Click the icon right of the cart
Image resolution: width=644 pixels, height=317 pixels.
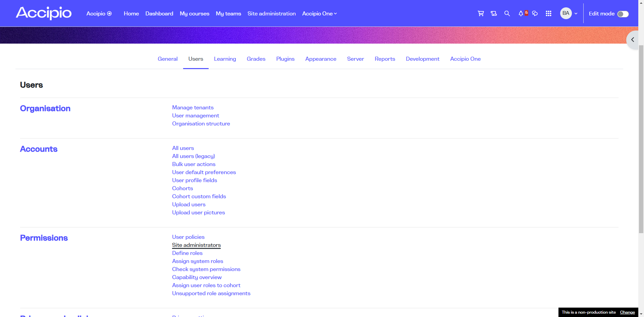point(494,13)
